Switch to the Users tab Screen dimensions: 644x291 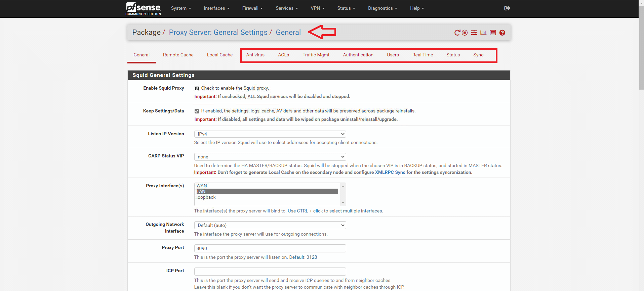tap(393, 55)
